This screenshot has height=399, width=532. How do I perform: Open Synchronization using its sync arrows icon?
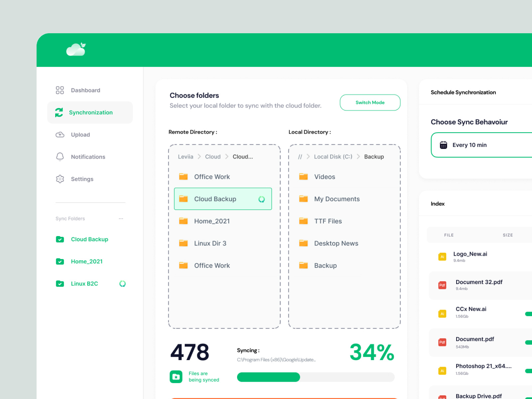[60, 112]
